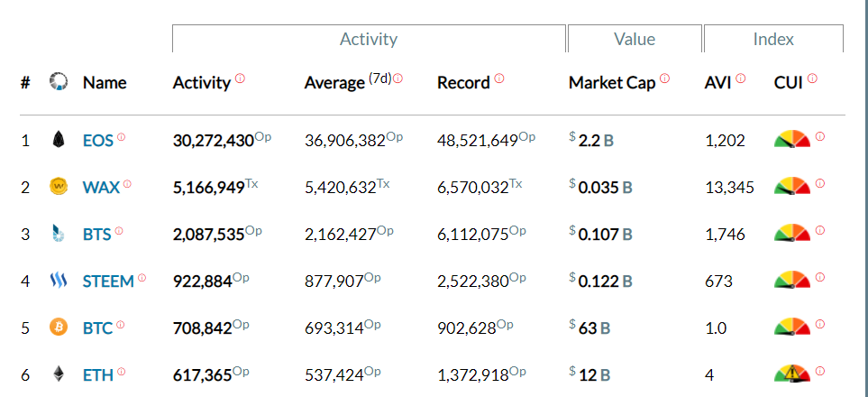Image resolution: width=868 pixels, height=397 pixels.
Task: Click the circular logo column header
Action: coord(59,82)
